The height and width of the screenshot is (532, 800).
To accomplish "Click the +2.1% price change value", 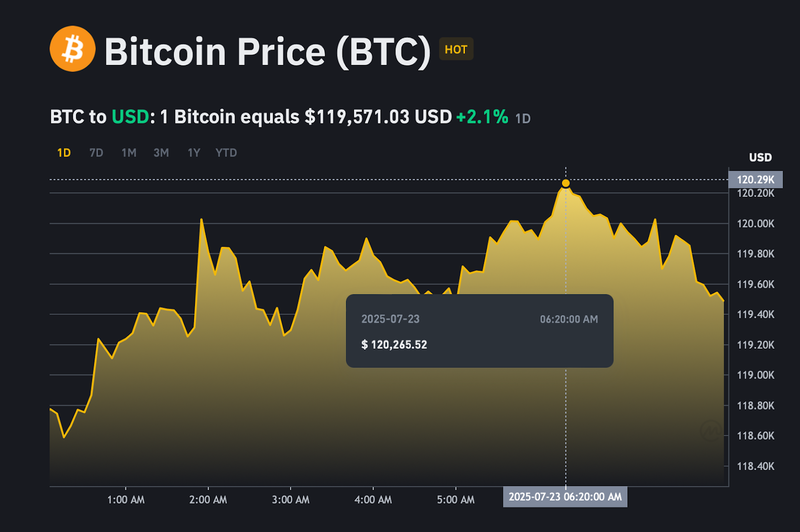I will point(482,117).
